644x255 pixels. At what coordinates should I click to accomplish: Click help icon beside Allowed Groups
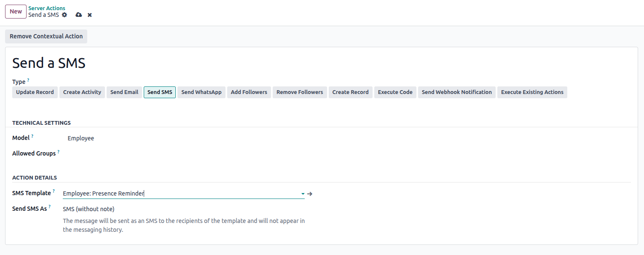point(59,152)
